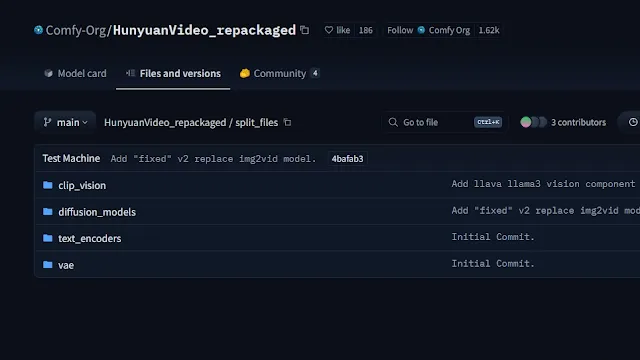640x360 pixels.
Task: Click the split_files breadcrumb
Action: [x=256, y=122]
